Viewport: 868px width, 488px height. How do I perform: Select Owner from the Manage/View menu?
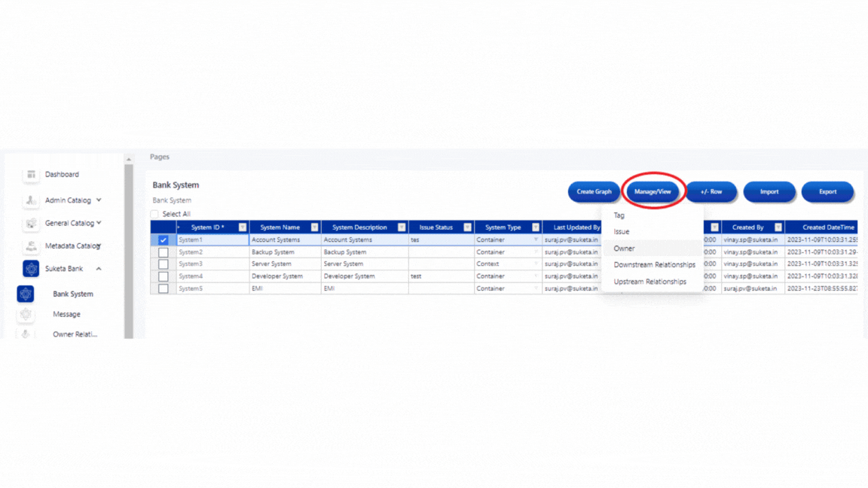(624, 249)
